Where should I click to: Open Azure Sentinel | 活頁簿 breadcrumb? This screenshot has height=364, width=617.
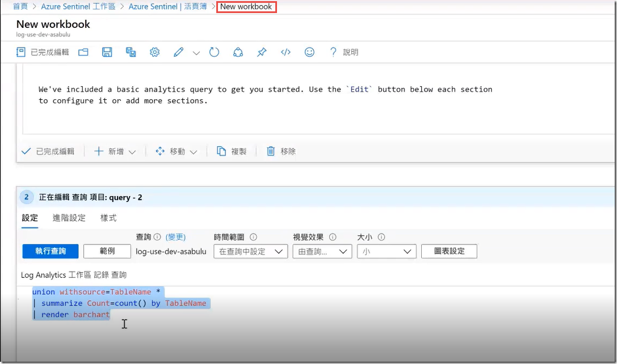coord(167,6)
